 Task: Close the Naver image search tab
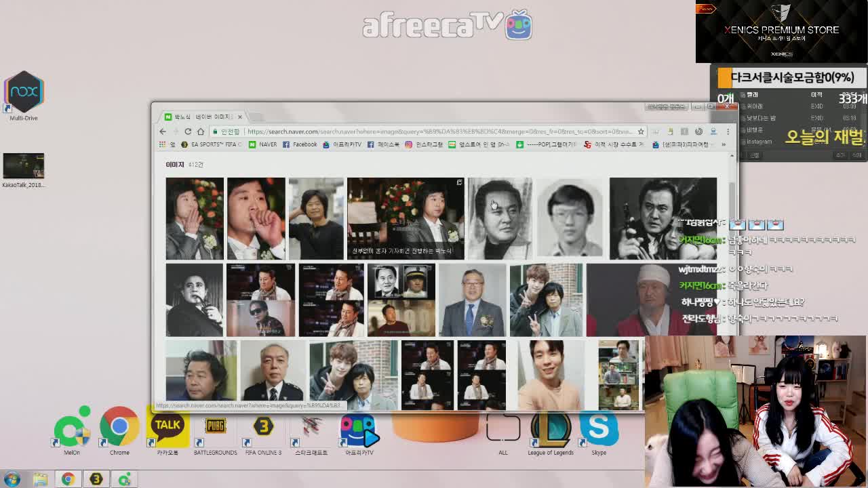[x=239, y=117]
